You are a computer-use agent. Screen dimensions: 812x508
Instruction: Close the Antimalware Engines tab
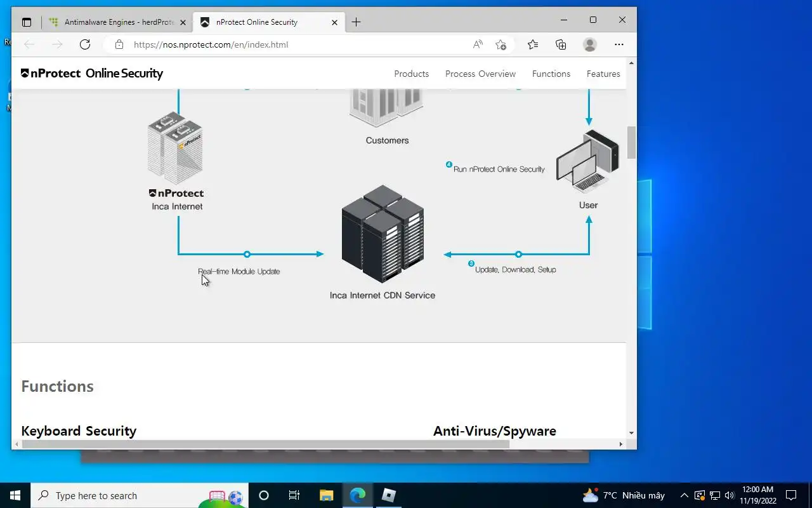[x=183, y=22]
